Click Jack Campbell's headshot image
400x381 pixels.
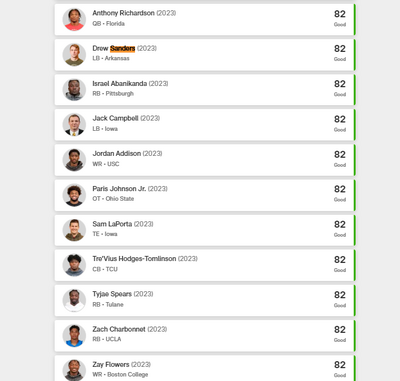pos(74,125)
